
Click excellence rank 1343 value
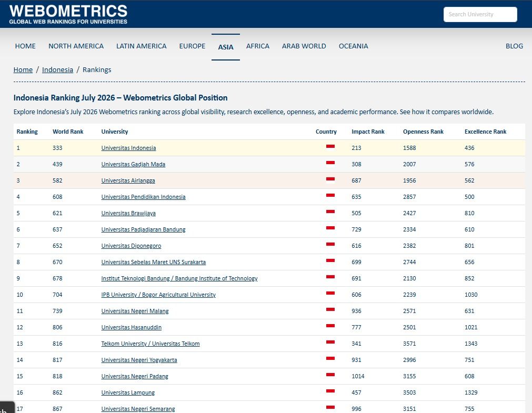point(471,344)
